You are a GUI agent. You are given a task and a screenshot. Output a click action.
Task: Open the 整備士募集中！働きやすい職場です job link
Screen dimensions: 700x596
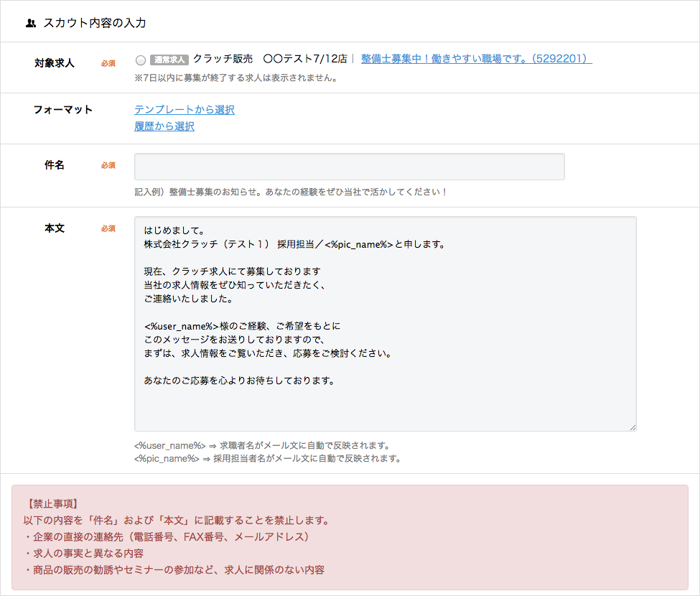pyautogui.click(x=476, y=59)
